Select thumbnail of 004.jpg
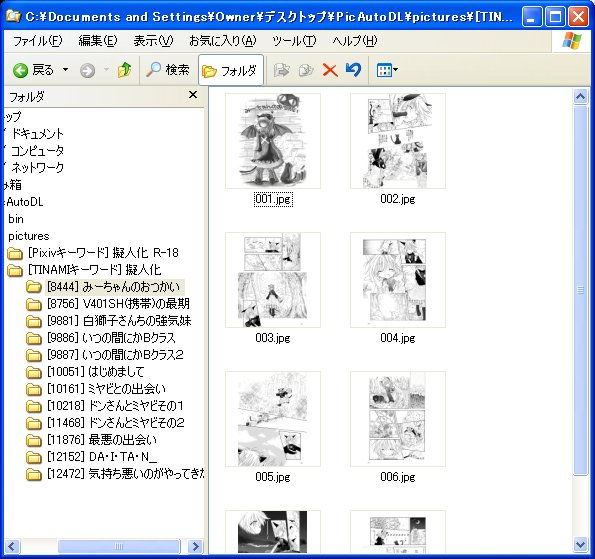The width and height of the screenshot is (595, 559). tap(398, 280)
